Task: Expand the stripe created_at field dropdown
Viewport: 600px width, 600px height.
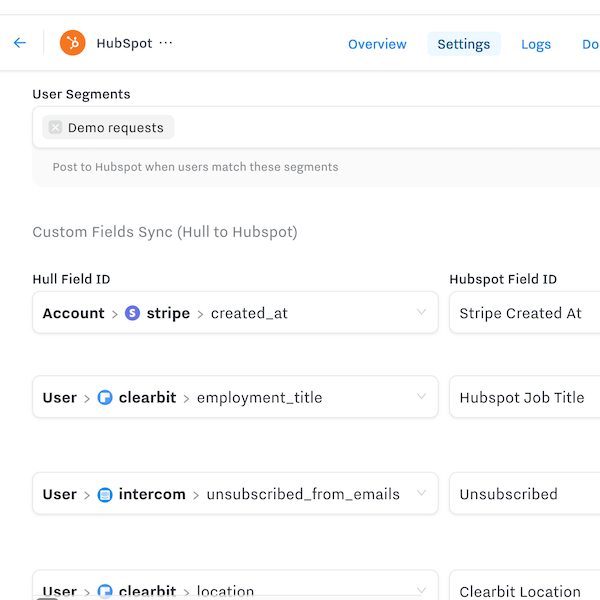Action: (421, 313)
